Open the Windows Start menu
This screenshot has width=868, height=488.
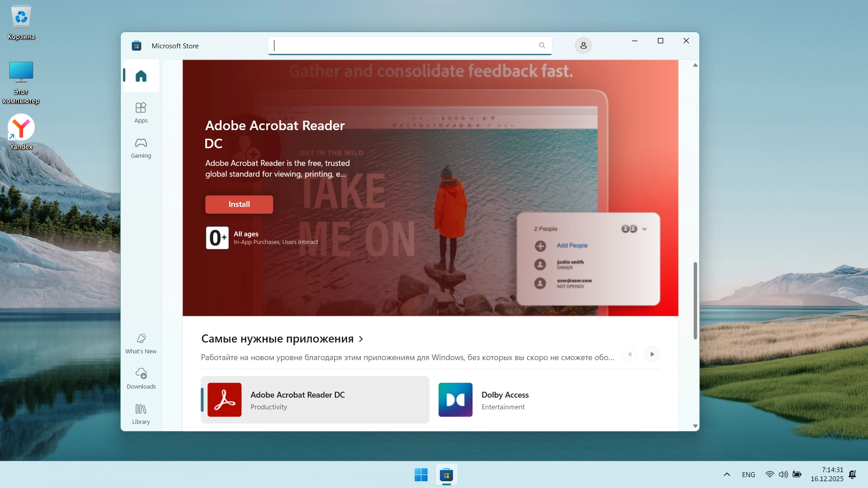pyautogui.click(x=421, y=474)
